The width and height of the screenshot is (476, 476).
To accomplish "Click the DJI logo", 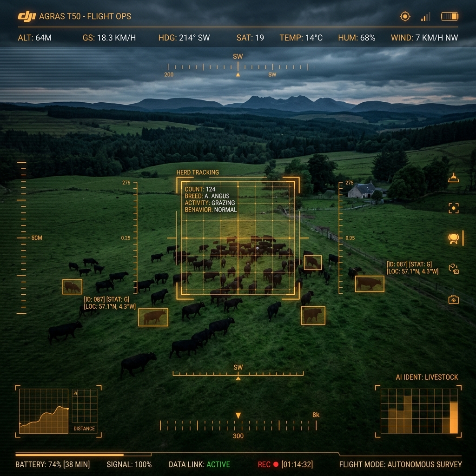I will tap(26, 16).
